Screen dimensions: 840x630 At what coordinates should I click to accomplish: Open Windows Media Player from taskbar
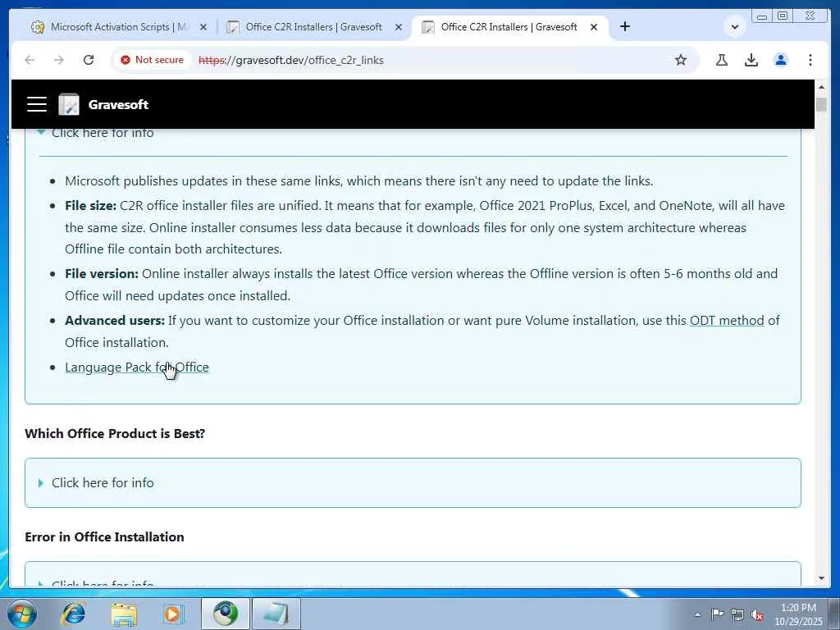[173, 614]
